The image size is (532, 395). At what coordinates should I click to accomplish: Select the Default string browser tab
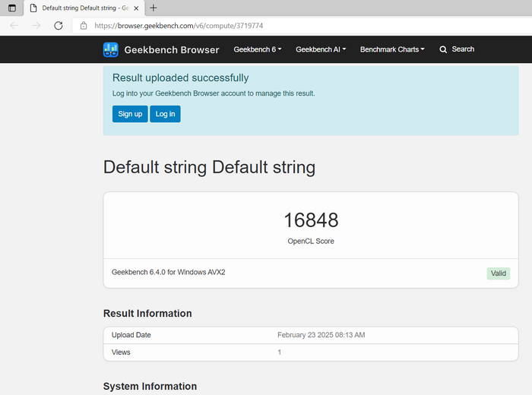tap(80, 8)
